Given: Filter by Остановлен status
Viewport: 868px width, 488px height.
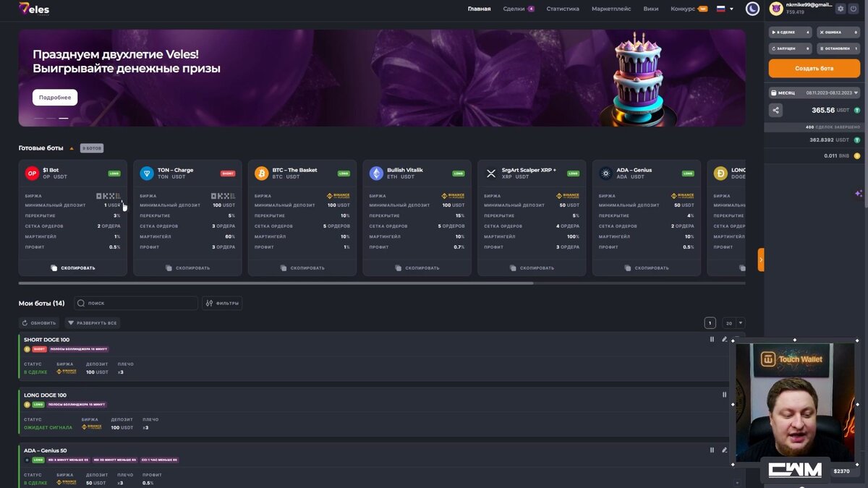Looking at the screenshot, I should point(838,48).
